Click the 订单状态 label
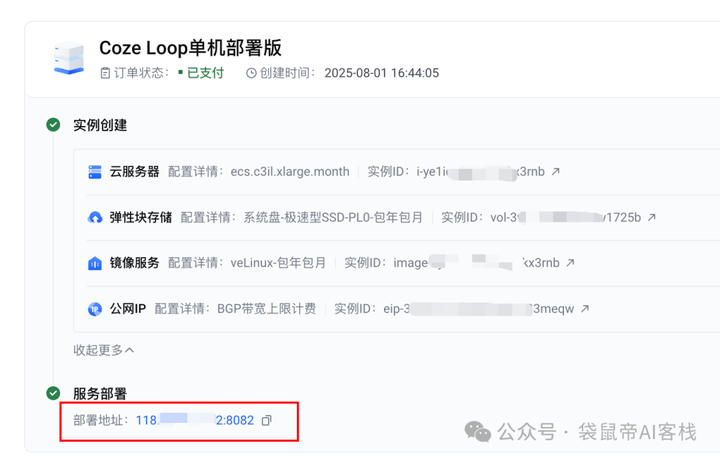The height and width of the screenshot is (461, 720). [x=139, y=73]
